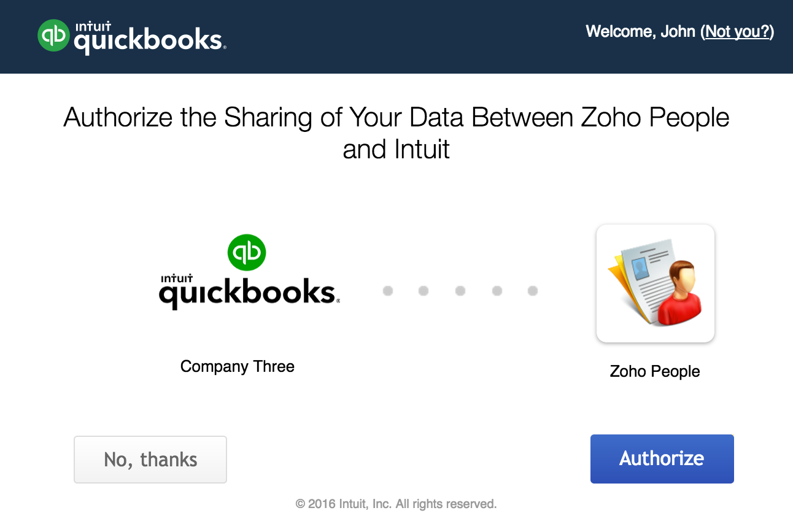Click the middle gray connection dot
The height and width of the screenshot is (532, 793).
[x=460, y=290]
